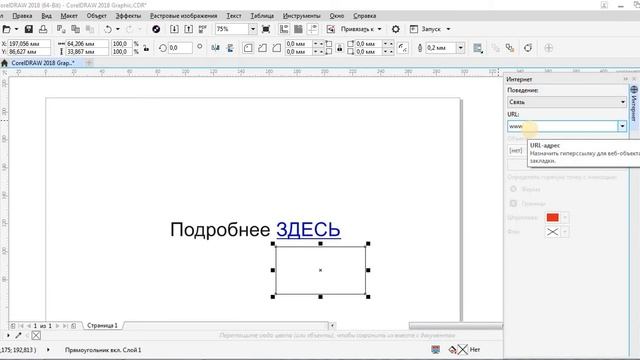This screenshot has height=360, width=640.
Task: Expand the Запуск dropdown
Action: (x=448, y=29)
